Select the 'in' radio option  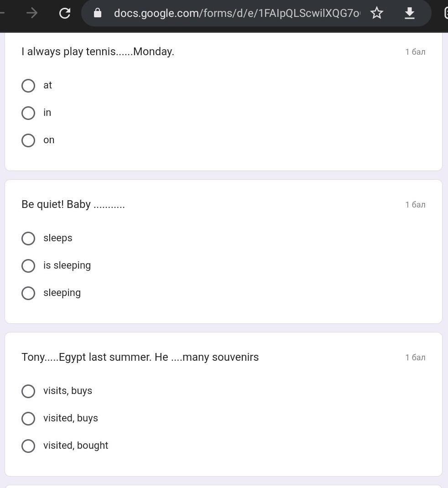(x=28, y=113)
